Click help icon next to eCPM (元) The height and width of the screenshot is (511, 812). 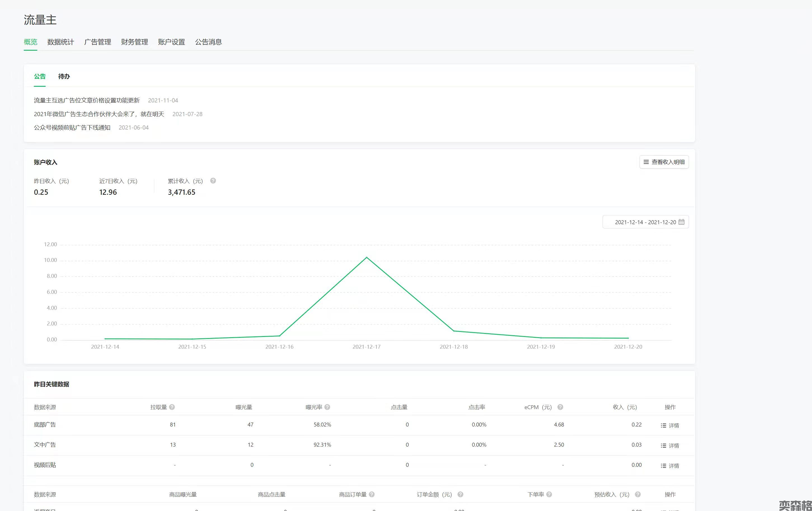pyautogui.click(x=560, y=407)
